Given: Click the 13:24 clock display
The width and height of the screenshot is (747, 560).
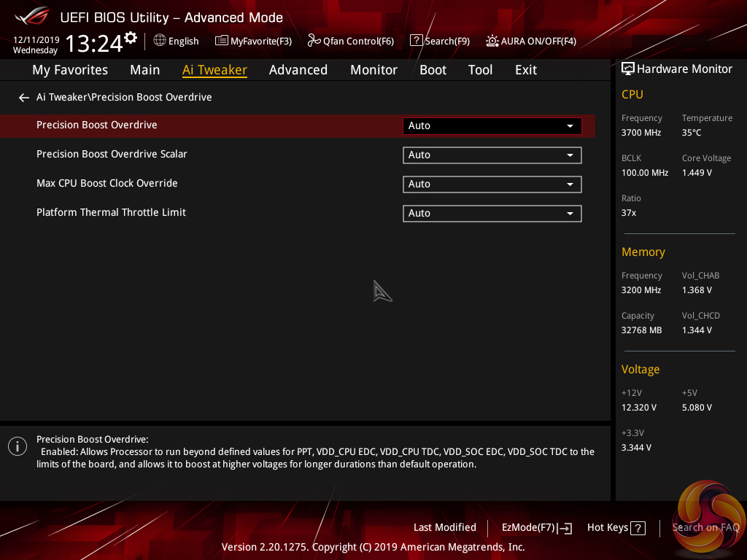Looking at the screenshot, I should coord(94,44).
